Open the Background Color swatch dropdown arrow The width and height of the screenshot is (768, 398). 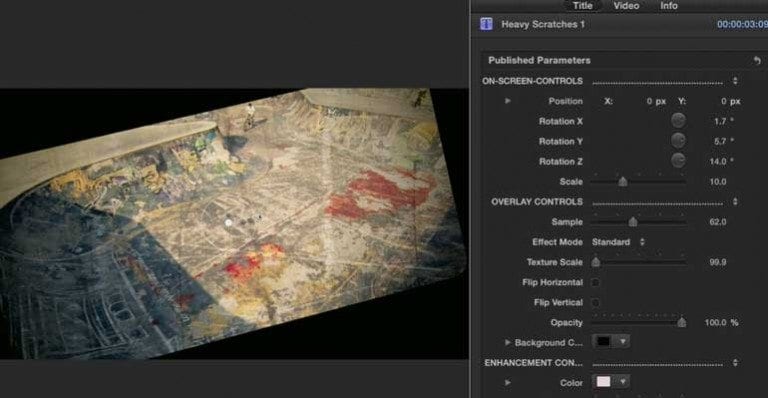[x=623, y=341]
